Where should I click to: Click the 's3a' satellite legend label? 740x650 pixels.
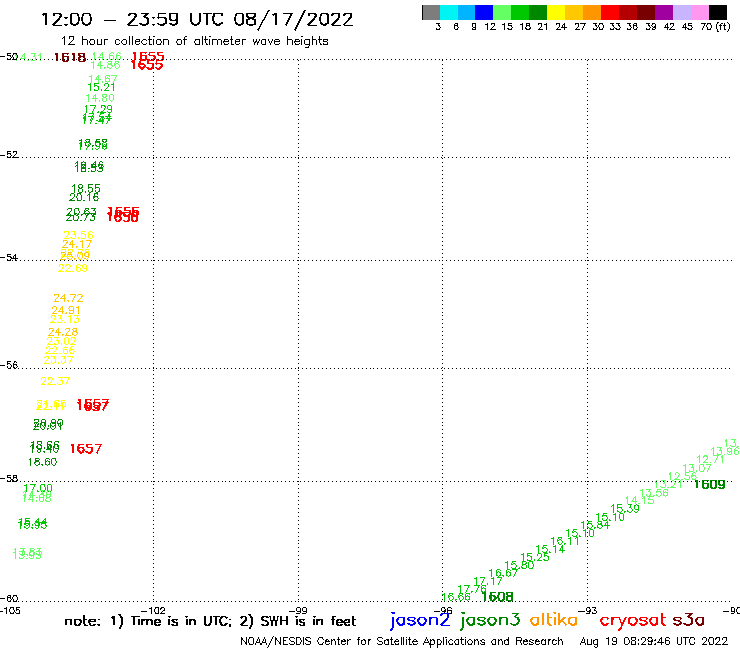tap(689, 620)
